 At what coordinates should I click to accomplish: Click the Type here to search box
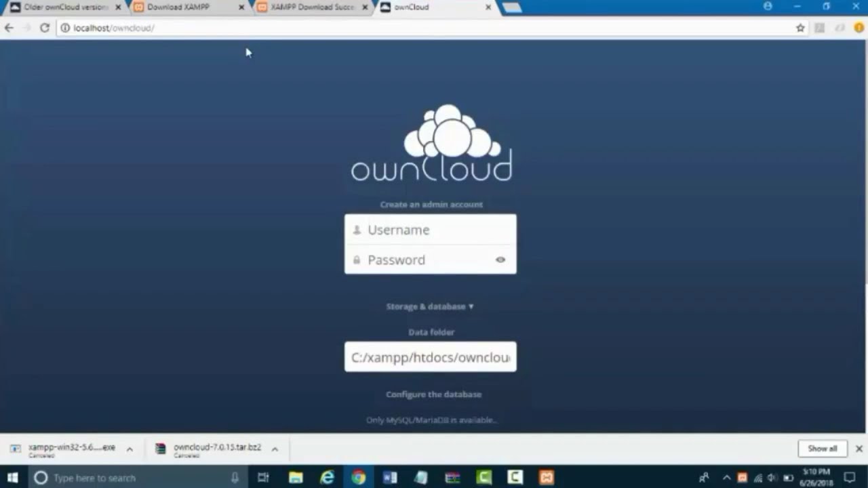[136, 478]
